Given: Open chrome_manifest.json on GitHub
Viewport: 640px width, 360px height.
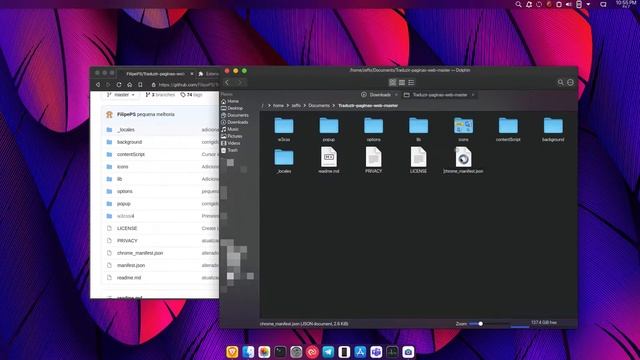Looking at the screenshot, I should (x=140, y=253).
